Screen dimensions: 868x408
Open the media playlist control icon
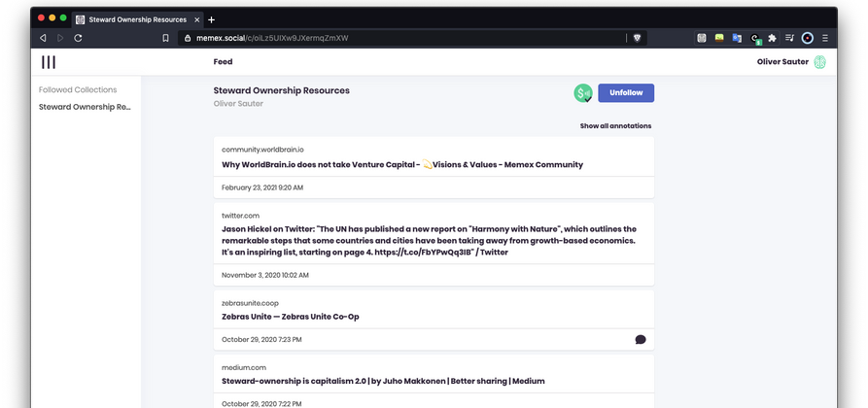click(789, 38)
